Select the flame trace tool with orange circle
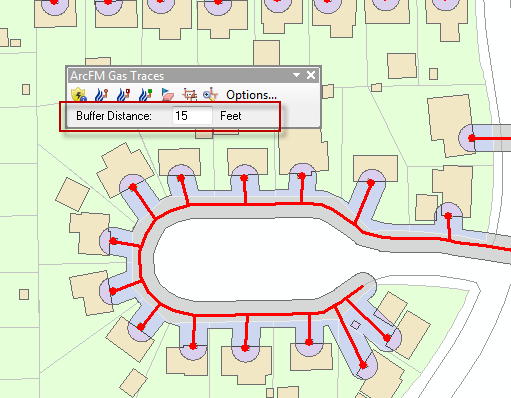The width and height of the screenshot is (511, 398). tap(101, 95)
